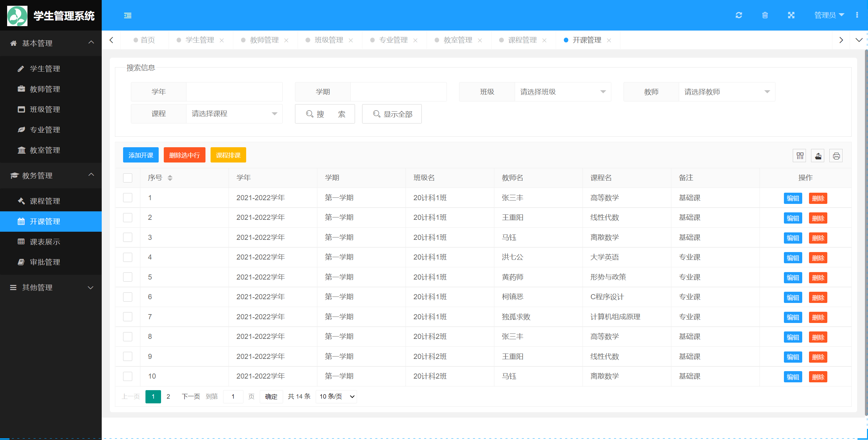Viewport: 868px width, 440px height.
Task: Collapse the 基本管理 menu group
Action: (x=51, y=43)
